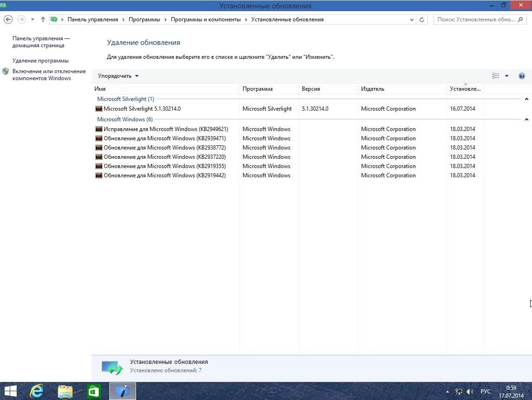Sort by the Издатель column header
The width and height of the screenshot is (532, 400).
(x=402, y=89)
